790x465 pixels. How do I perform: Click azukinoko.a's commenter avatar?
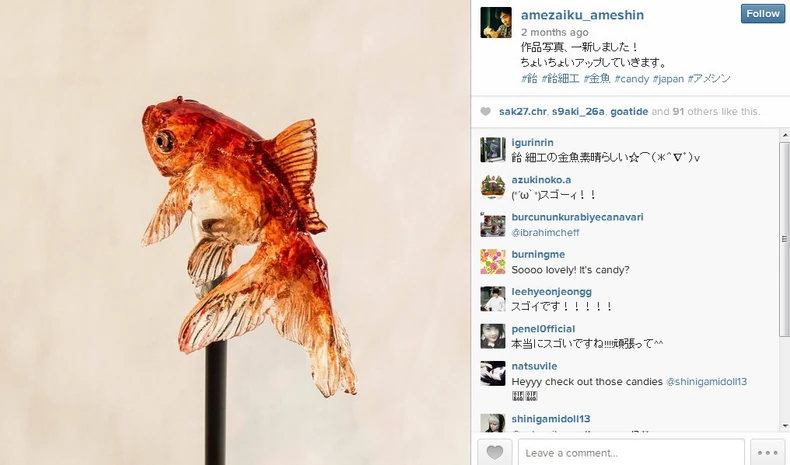click(493, 187)
